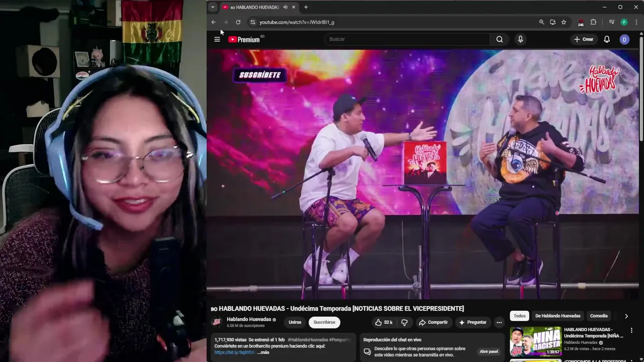This screenshot has height=362, width=644.
Task: Open Chrome three-dot menu
Action: [x=636, y=22]
